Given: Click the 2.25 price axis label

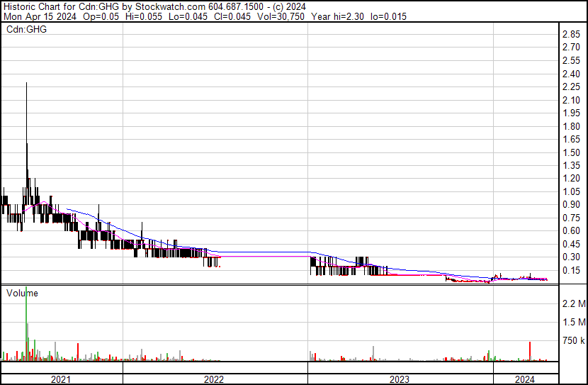Looking at the screenshot, I should [571, 87].
